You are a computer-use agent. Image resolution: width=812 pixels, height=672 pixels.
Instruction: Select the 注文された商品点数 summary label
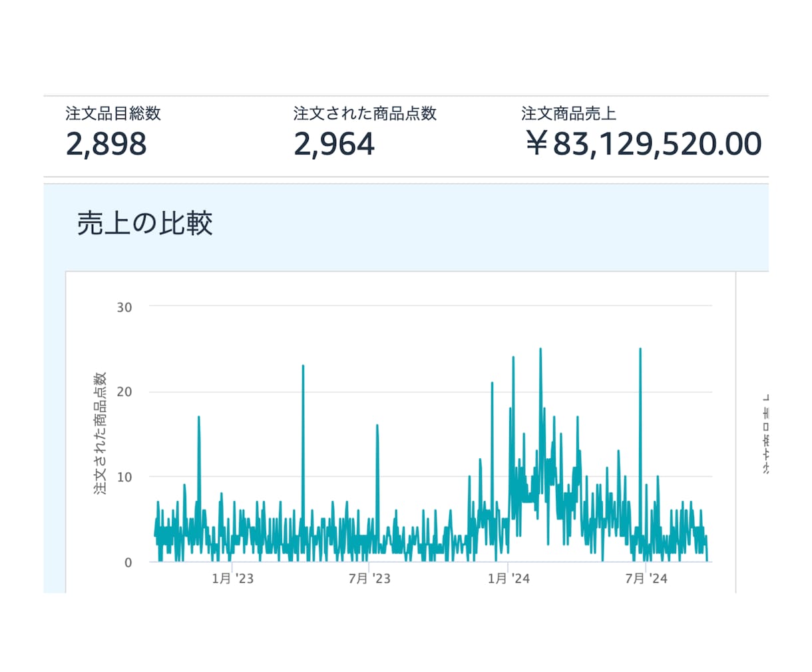pos(365,113)
